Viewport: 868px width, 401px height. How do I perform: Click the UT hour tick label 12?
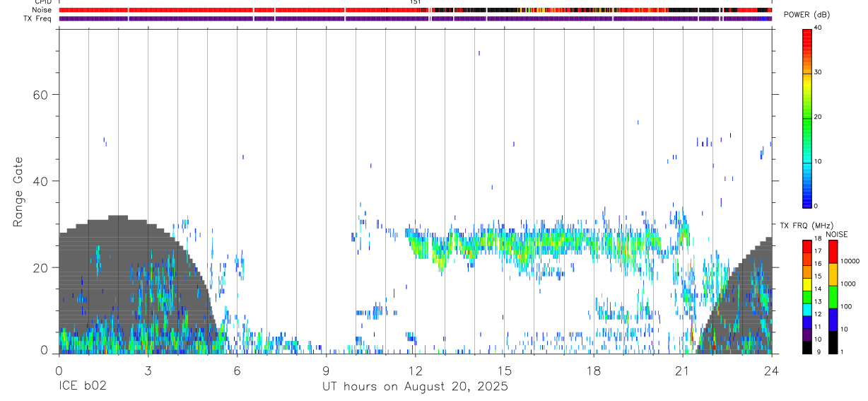click(415, 370)
